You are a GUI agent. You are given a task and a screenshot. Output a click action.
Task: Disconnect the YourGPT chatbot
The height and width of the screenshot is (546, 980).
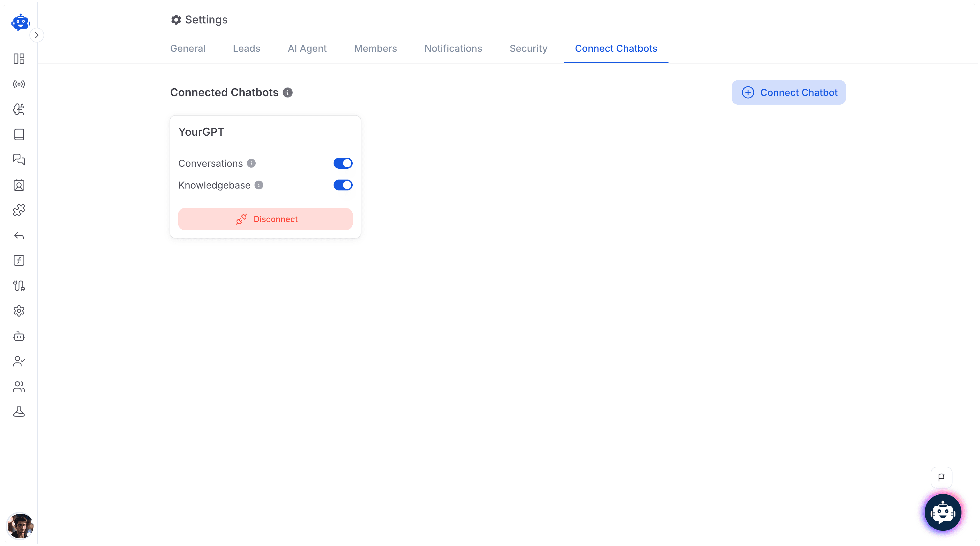(265, 219)
